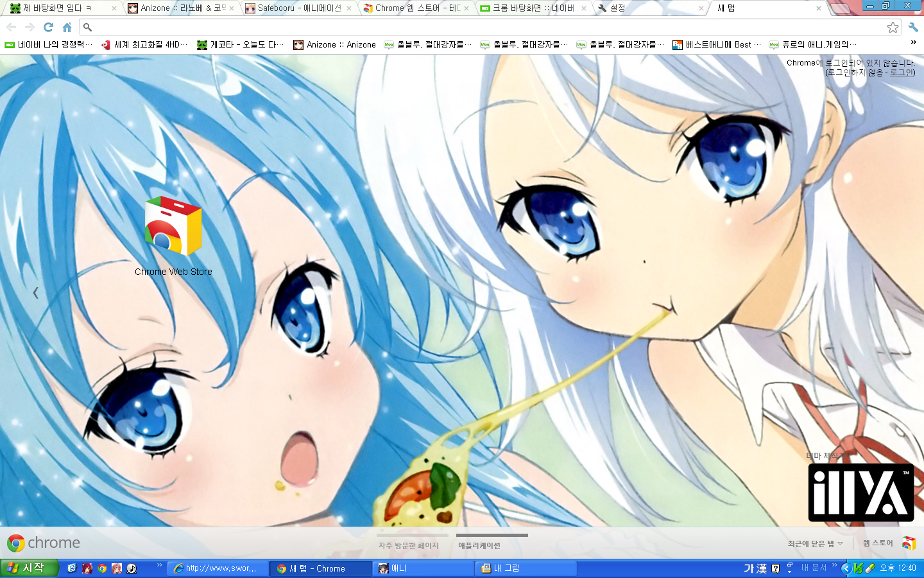Expand hidden system tray icons arrow

click(846, 568)
